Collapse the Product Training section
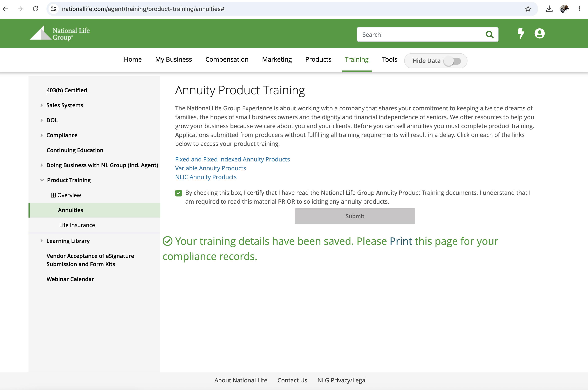The width and height of the screenshot is (588, 390). click(x=42, y=180)
